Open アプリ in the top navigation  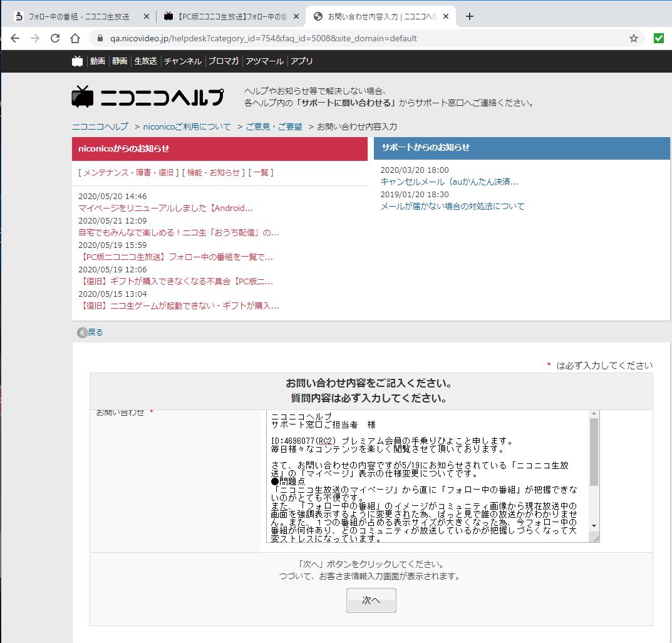[x=302, y=61]
